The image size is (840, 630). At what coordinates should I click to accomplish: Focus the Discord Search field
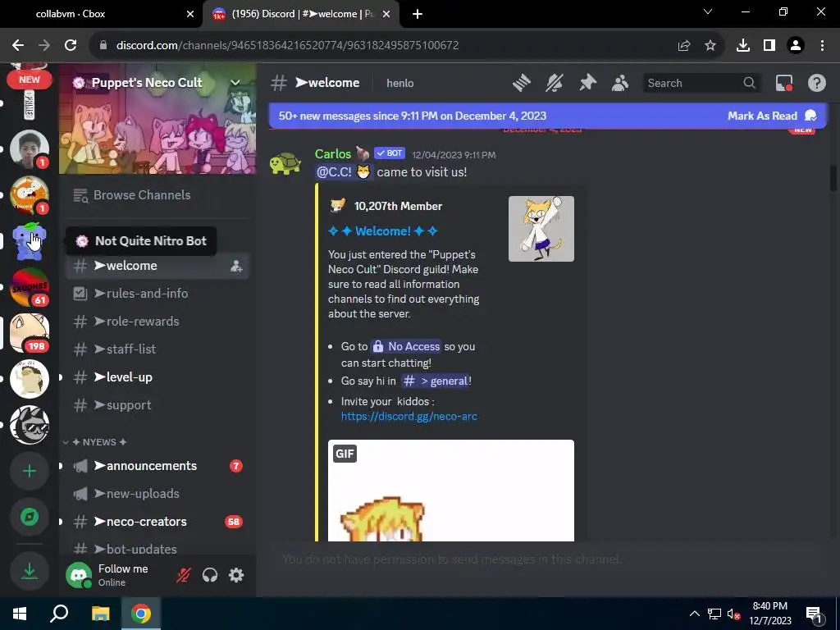coord(701,83)
